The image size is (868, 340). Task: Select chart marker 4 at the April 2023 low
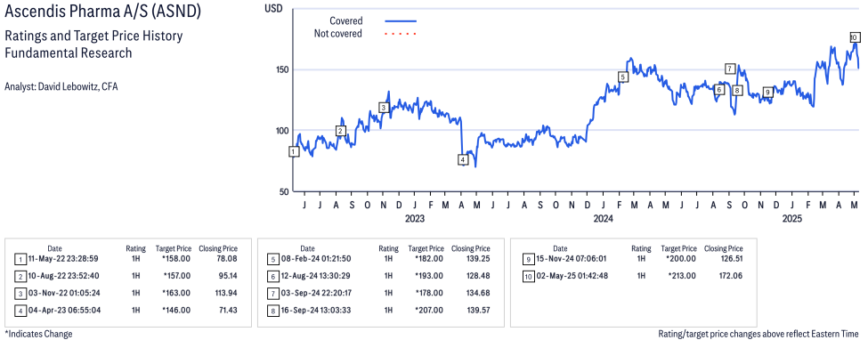click(x=463, y=159)
